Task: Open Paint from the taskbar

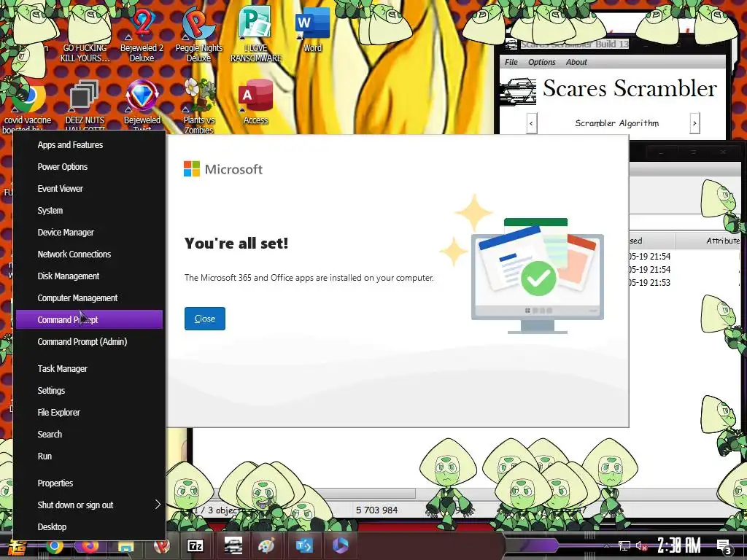Action: click(x=267, y=545)
